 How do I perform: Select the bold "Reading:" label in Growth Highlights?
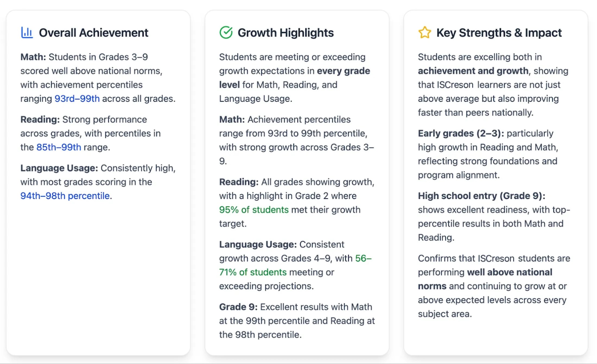(239, 182)
